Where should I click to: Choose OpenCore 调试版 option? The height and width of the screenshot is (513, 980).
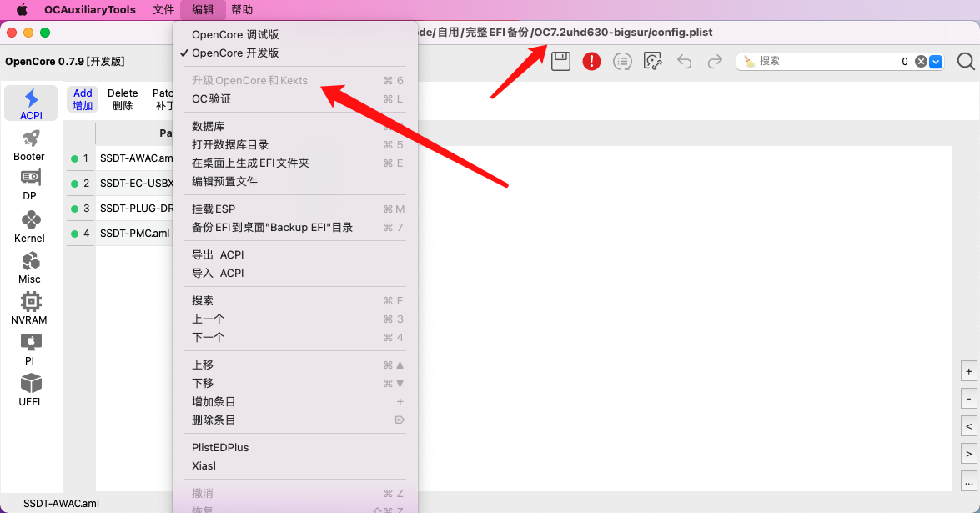coord(295,34)
